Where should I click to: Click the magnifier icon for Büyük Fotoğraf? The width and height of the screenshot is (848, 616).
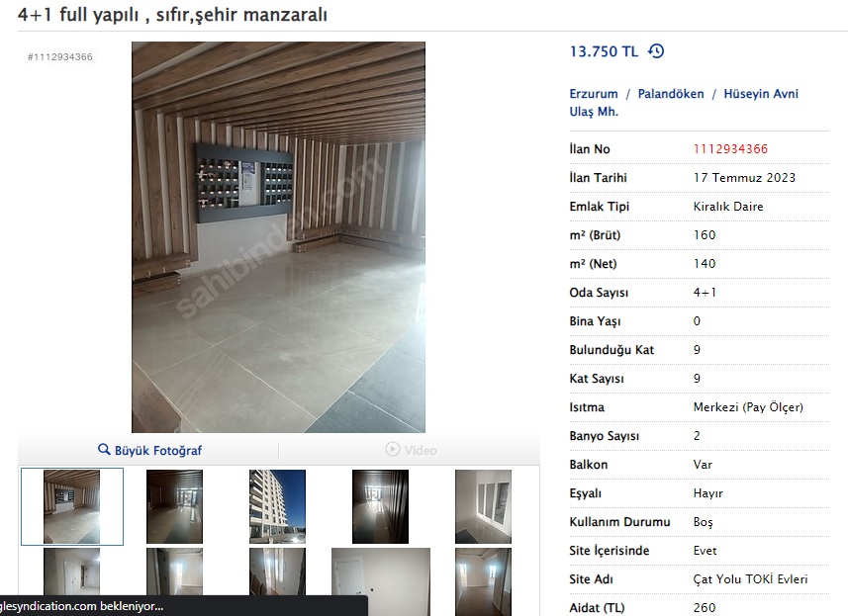point(104,450)
